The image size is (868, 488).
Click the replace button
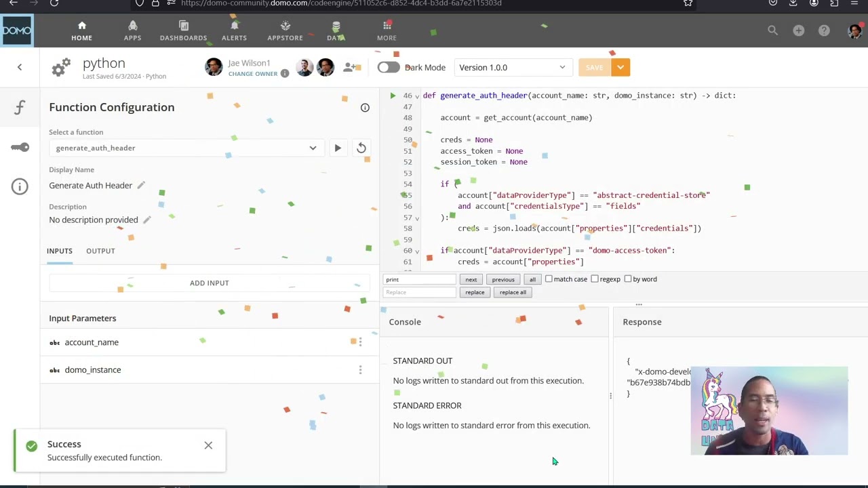coord(475,292)
